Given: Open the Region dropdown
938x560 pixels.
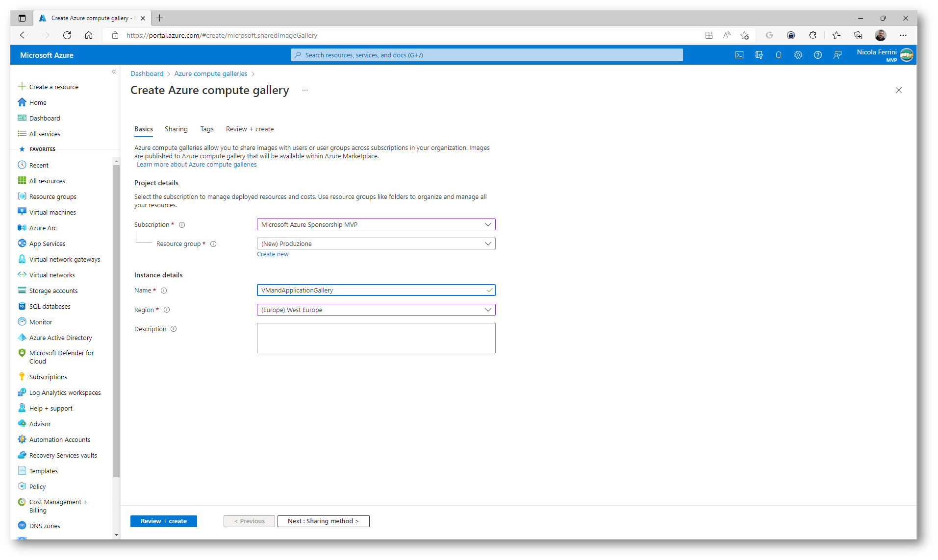Looking at the screenshot, I should [x=376, y=310].
